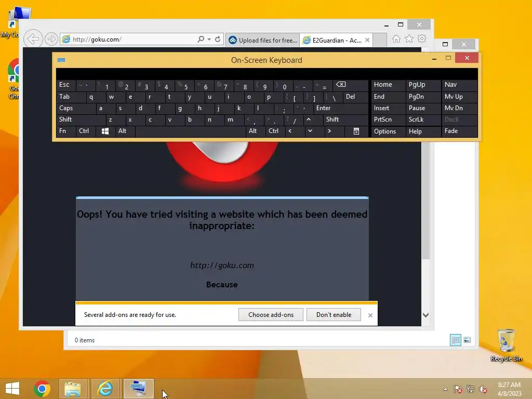Click Action Center flag in tray
The width and height of the screenshot is (532, 399).
(x=458, y=389)
